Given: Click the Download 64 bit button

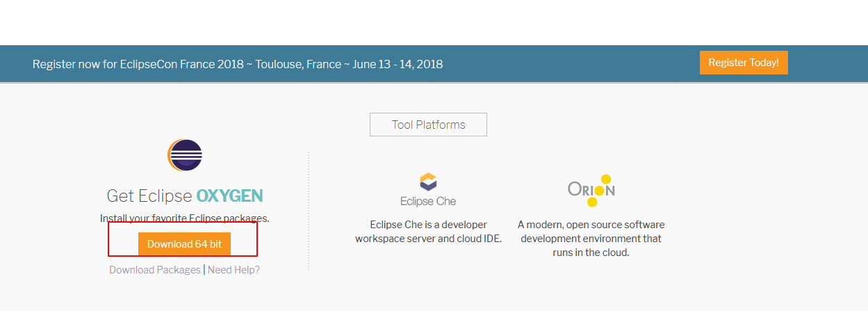Looking at the screenshot, I should [184, 244].
